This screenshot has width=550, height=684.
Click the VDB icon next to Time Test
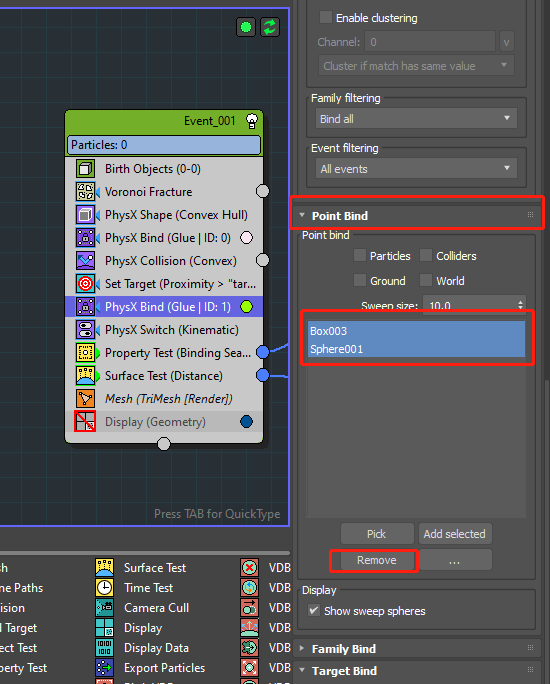coord(249,588)
